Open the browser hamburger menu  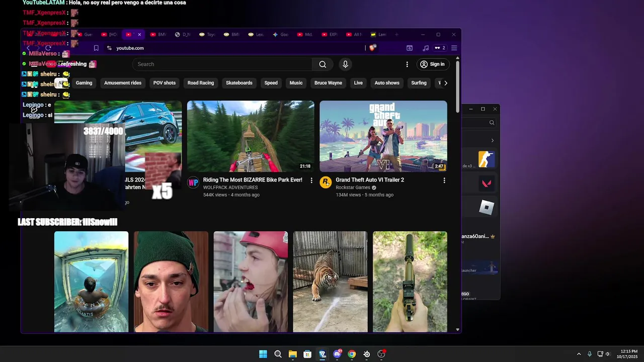[454, 48]
